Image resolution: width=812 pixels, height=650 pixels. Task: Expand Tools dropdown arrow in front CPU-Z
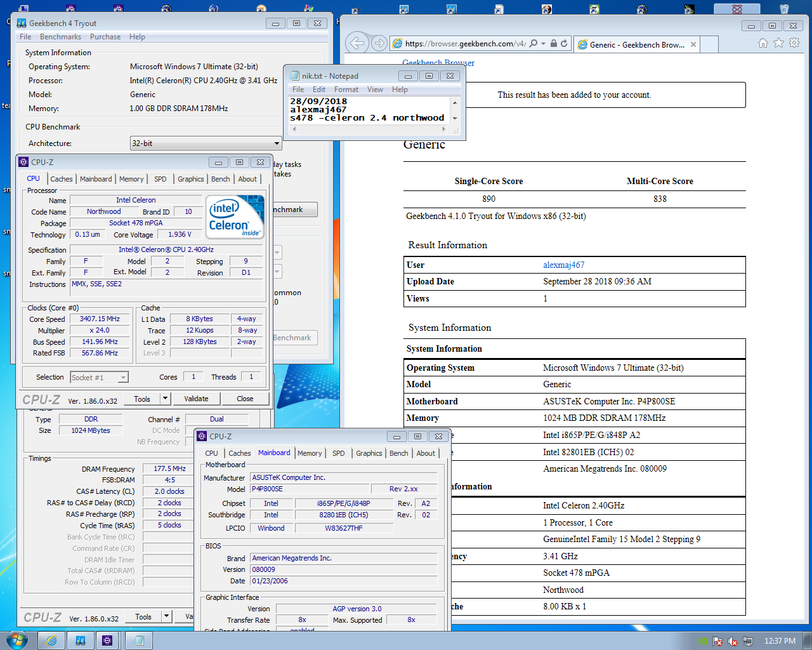[x=166, y=399]
